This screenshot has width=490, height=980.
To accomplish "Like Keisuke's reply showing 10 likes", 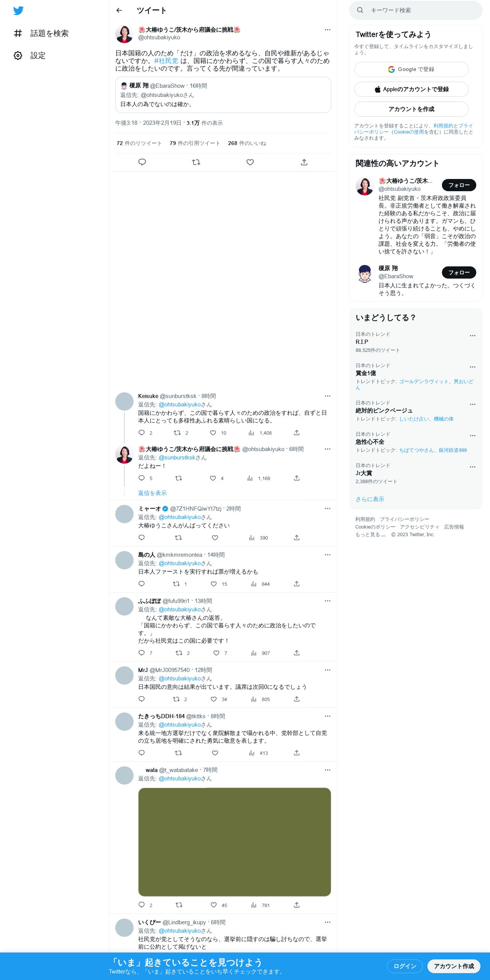I will click(x=213, y=433).
